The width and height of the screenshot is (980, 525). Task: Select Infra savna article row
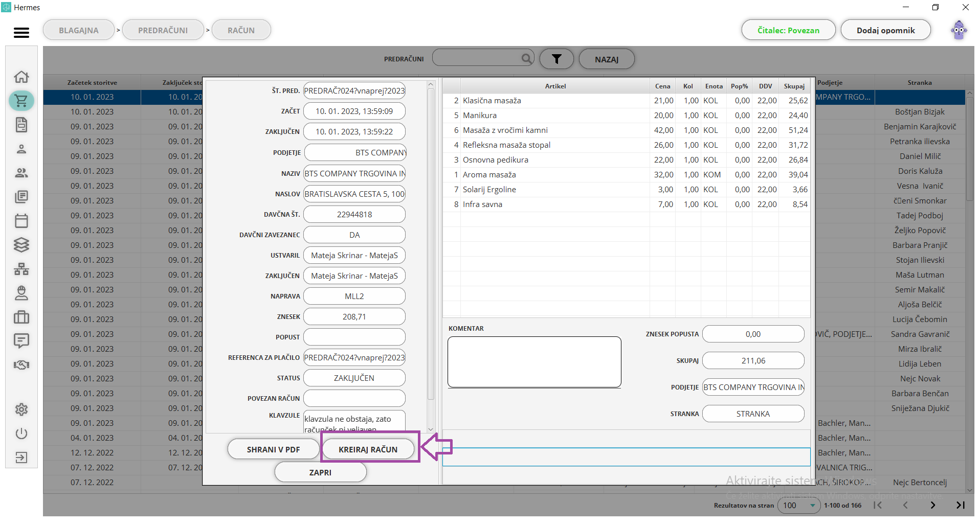pos(627,204)
